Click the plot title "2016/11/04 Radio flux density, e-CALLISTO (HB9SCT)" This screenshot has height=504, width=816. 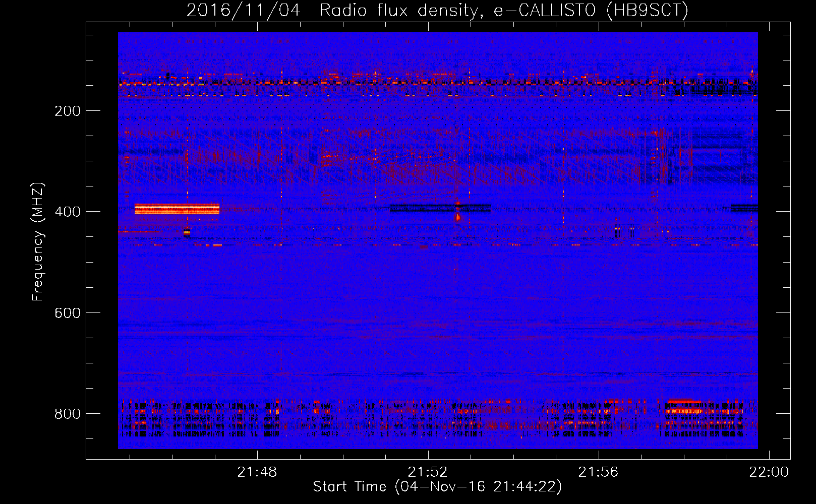coord(437,10)
